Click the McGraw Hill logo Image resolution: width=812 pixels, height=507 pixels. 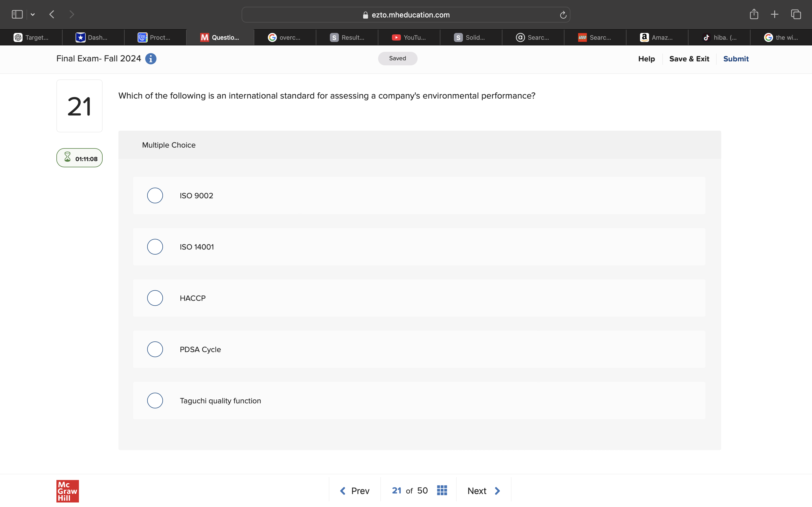pos(67,491)
